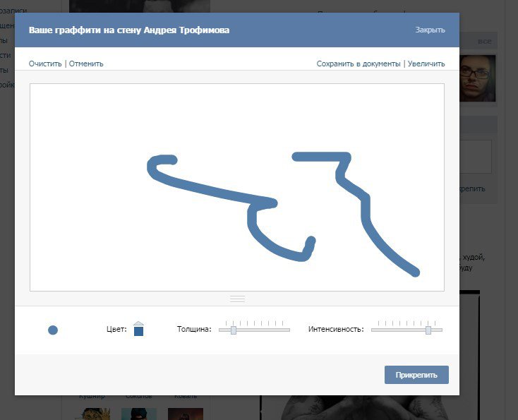Attach the graffiti with Прикрепить button
Screen dimensions: 518x420
click(416, 375)
